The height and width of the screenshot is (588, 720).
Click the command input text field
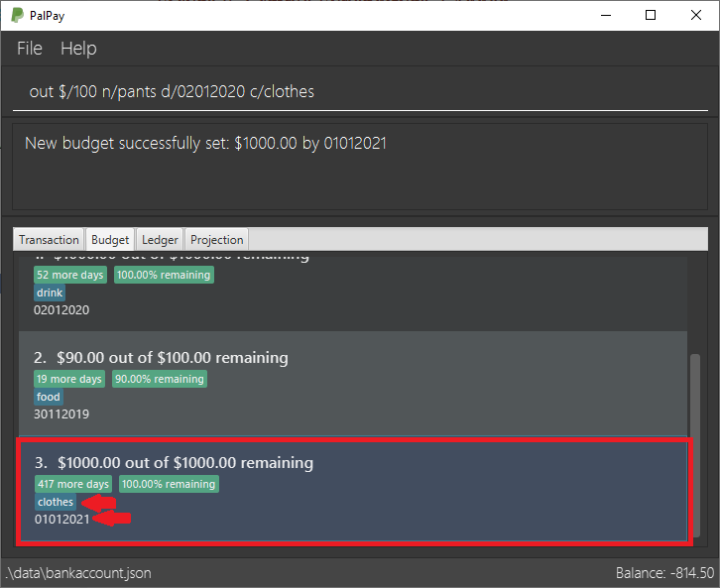point(359,91)
